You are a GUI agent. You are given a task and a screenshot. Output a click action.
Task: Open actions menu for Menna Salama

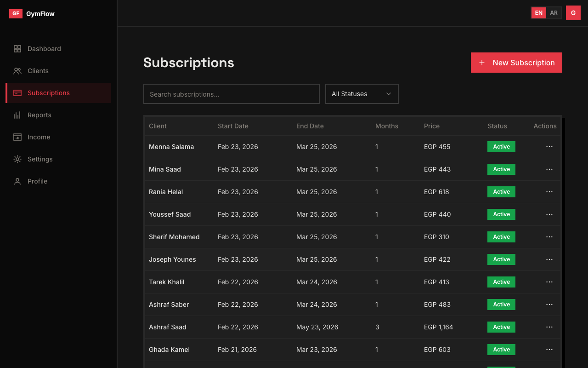point(549,147)
